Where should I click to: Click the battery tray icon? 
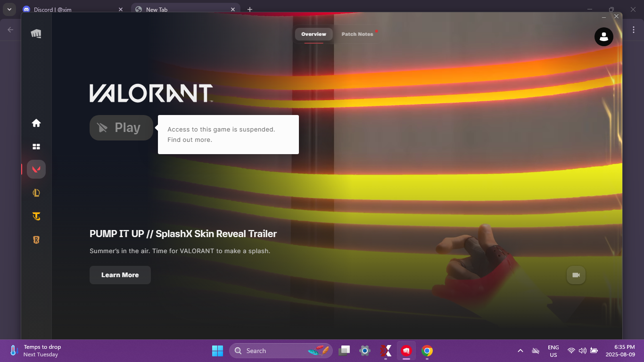point(594,351)
